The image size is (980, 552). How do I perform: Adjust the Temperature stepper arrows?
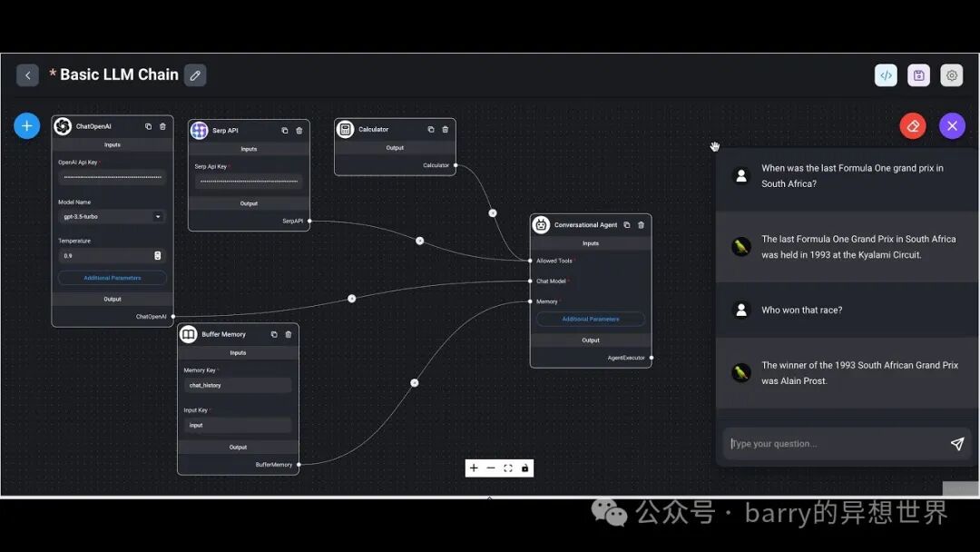click(x=158, y=256)
